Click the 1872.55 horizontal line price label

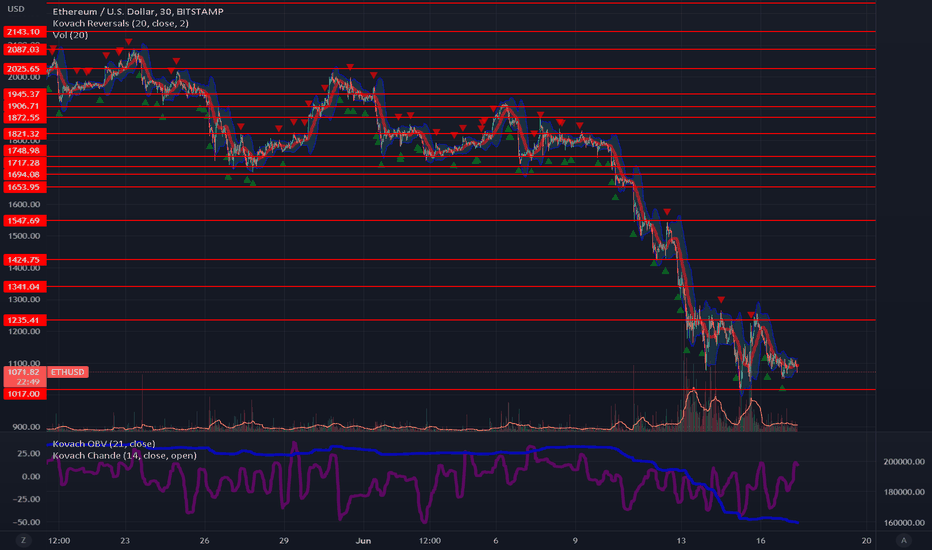point(24,118)
